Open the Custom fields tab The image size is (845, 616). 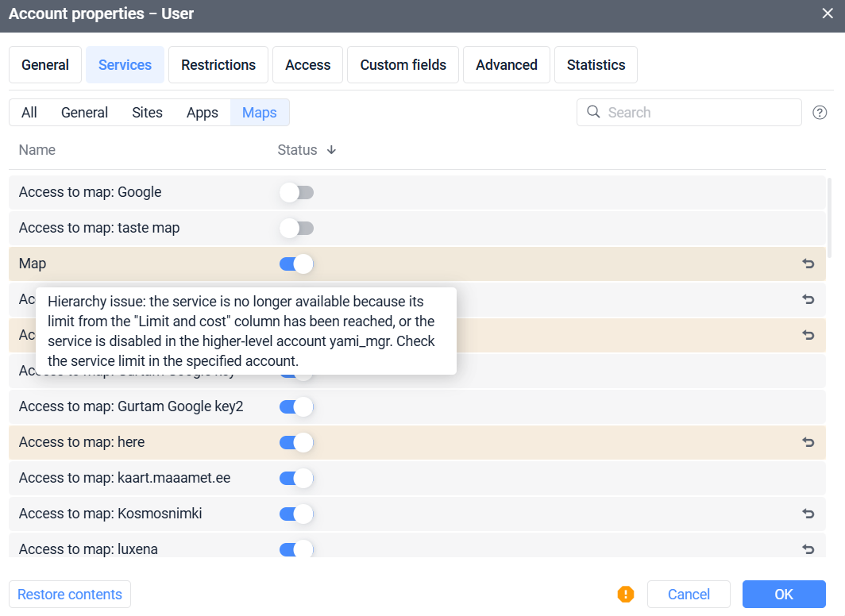point(403,65)
